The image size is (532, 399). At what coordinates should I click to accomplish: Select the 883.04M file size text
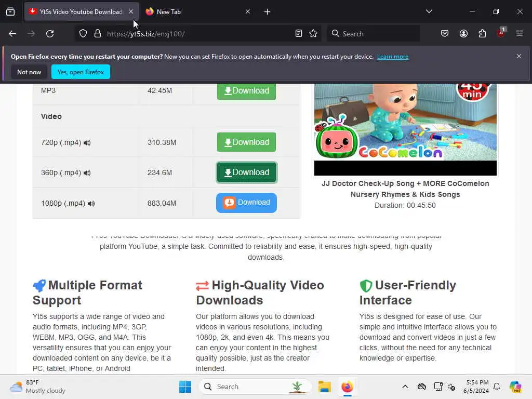click(162, 203)
